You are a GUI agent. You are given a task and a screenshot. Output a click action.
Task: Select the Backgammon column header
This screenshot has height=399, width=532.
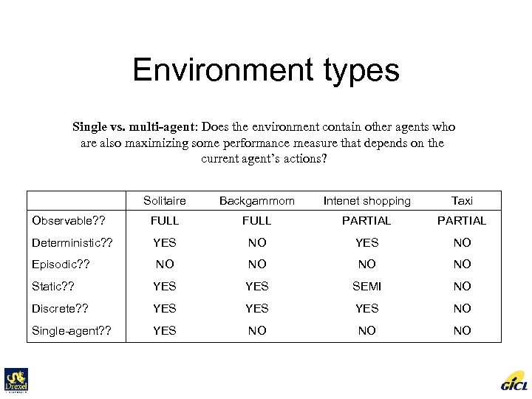[257, 201]
